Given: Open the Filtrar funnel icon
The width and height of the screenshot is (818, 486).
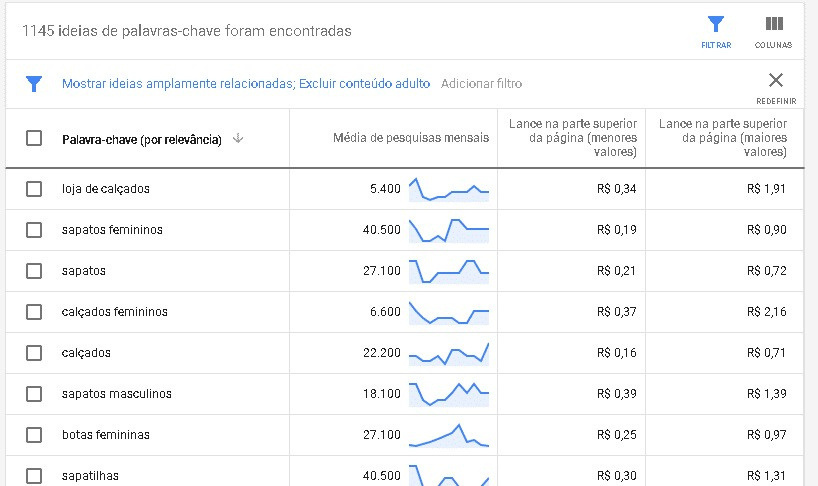Looking at the screenshot, I should [715, 25].
